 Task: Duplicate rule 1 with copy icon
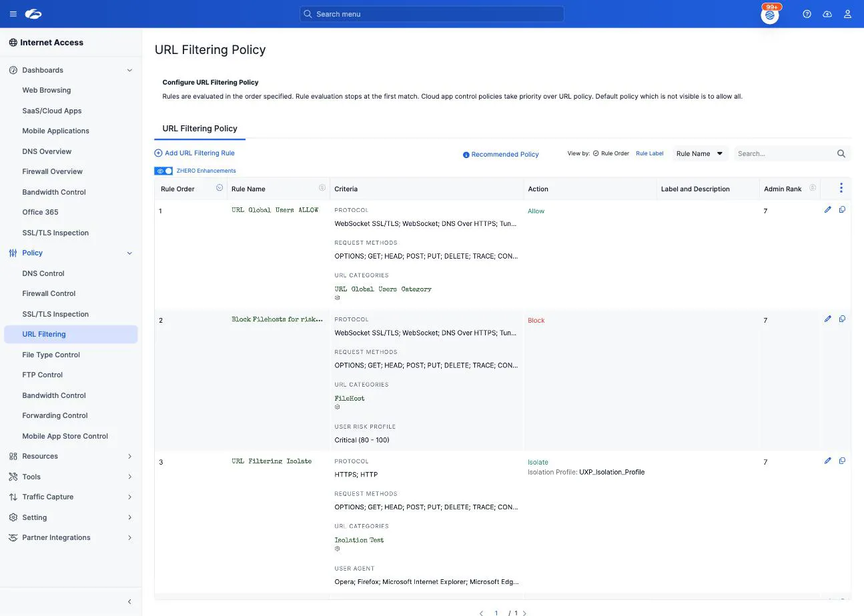point(842,209)
